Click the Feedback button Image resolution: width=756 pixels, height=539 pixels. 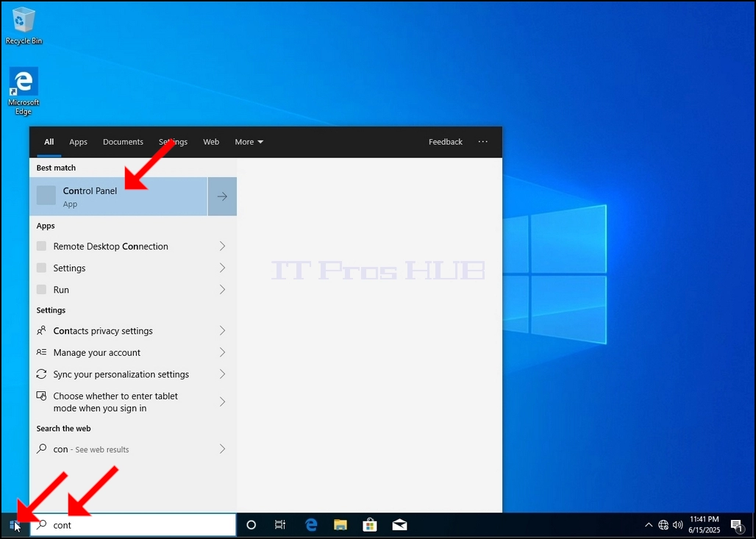[x=446, y=142]
